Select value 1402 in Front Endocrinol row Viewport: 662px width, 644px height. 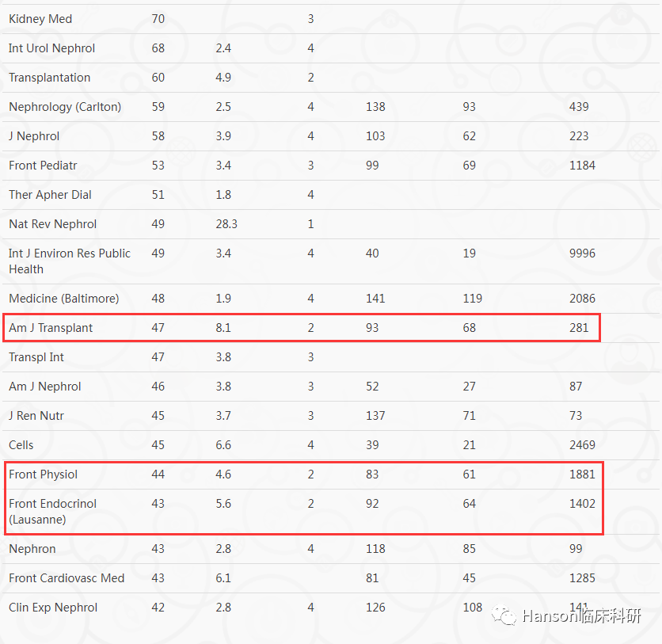(x=582, y=504)
